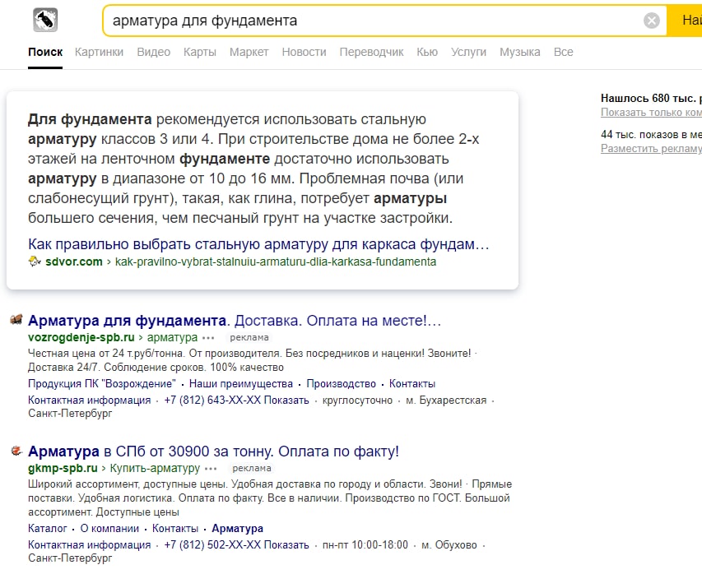
Task: Open the sdvor.com favicon
Action: point(35,262)
